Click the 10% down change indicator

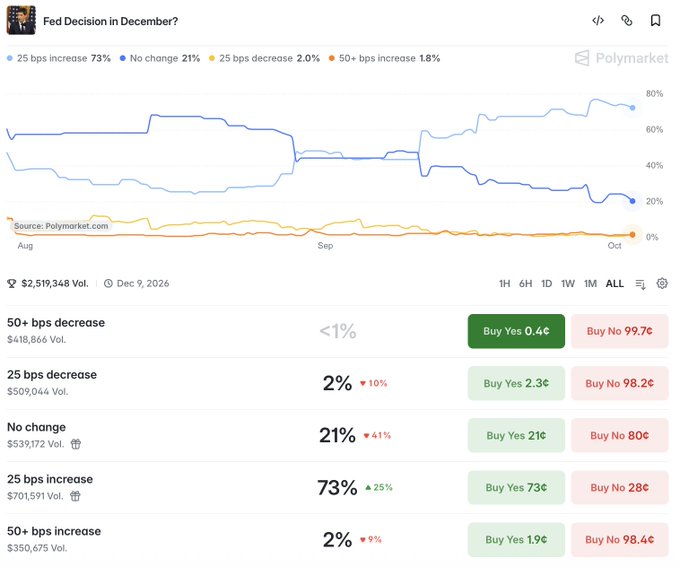point(373,383)
